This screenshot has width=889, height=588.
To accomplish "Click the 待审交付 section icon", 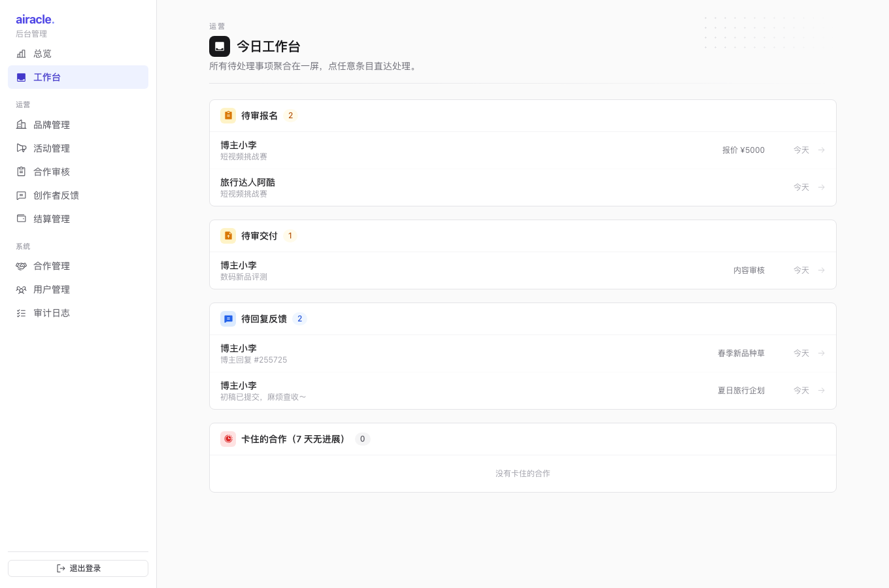I will [228, 236].
